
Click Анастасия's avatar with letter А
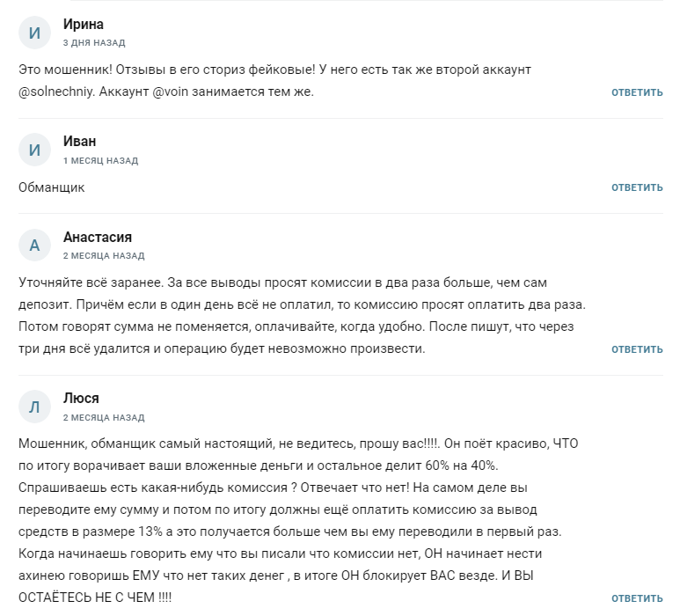(34, 246)
